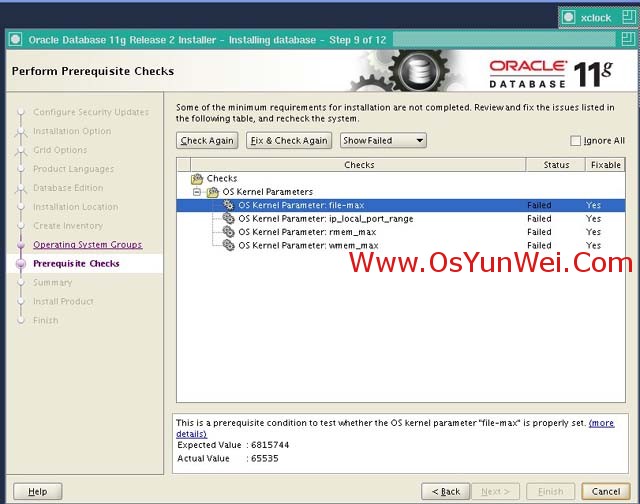Click the gear icon beside file-max parameter
Image resolution: width=640 pixels, height=504 pixels.
(229, 205)
